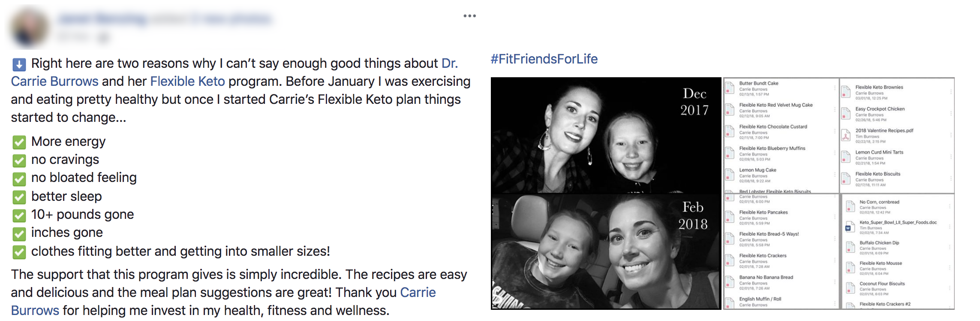Click the green check next to More energy

(19, 142)
